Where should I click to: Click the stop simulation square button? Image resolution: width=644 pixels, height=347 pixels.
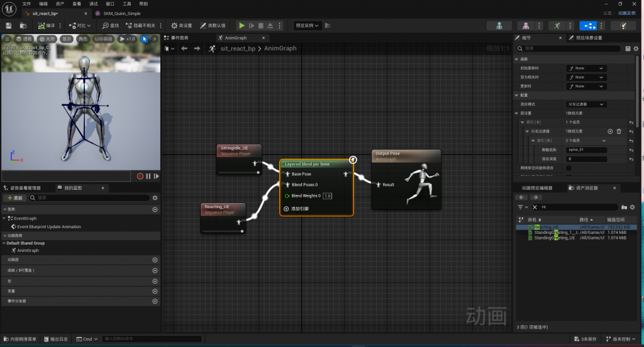click(x=261, y=26)
